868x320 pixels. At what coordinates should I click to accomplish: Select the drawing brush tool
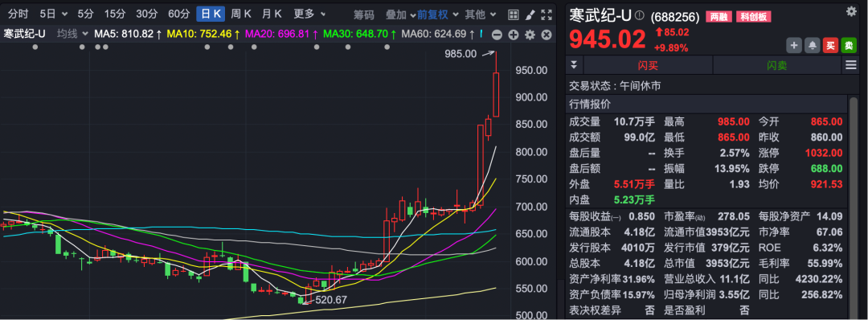click(x=530, y=14)
